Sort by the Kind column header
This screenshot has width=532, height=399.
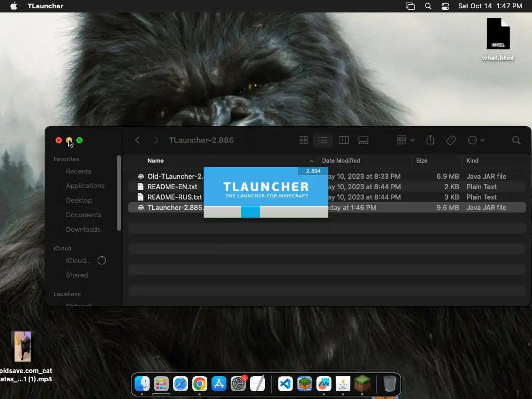click(472, 161)
